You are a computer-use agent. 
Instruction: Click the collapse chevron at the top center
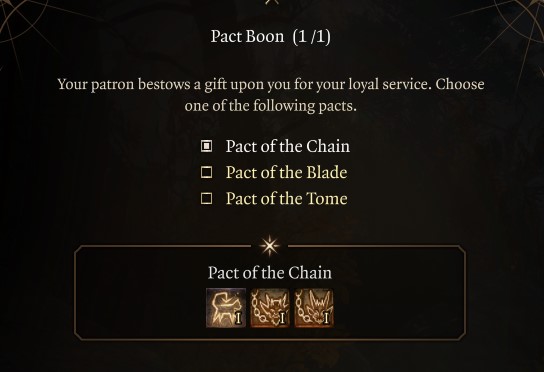(272, 2)
